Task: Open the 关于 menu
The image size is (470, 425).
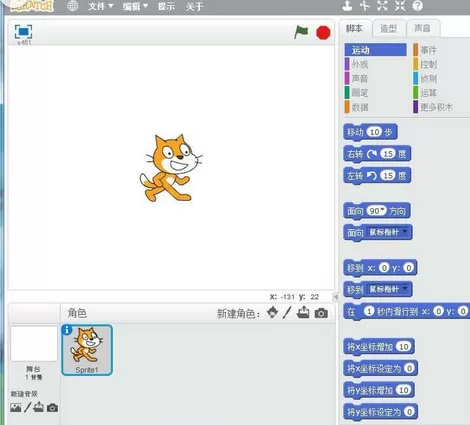Action: click(x=194, y=6)
